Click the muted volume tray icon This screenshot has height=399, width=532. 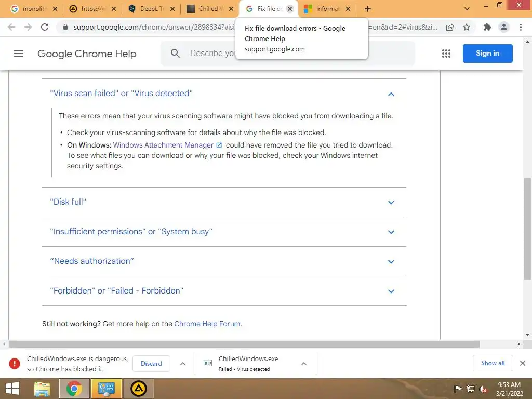(483, 389)
